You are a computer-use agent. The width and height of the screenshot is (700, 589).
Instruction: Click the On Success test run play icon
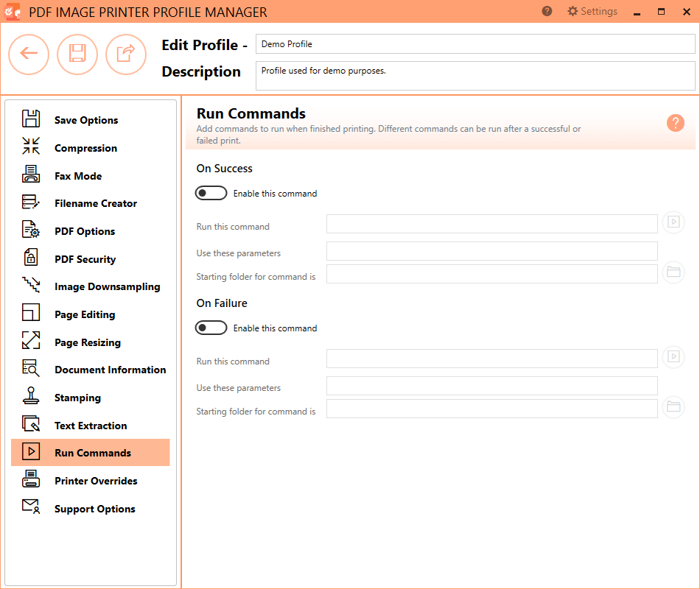point(673,222)
